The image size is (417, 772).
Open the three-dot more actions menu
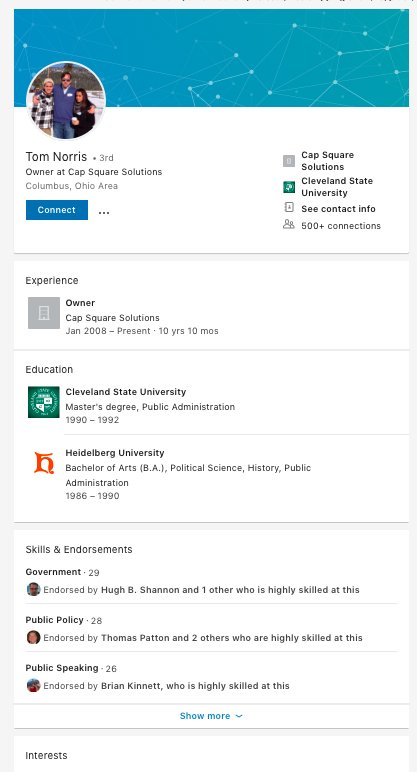pyautogui.click(x=104, y=213)
